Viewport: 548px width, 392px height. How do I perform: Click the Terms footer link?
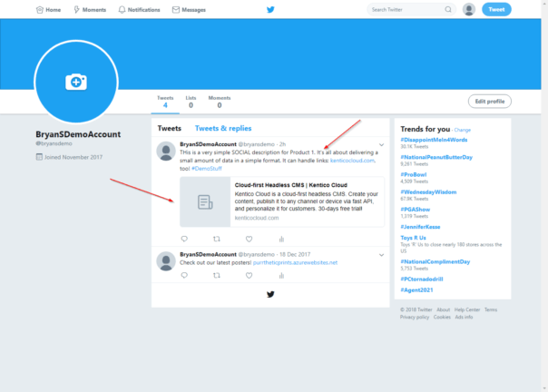click(x=491, y=309)
